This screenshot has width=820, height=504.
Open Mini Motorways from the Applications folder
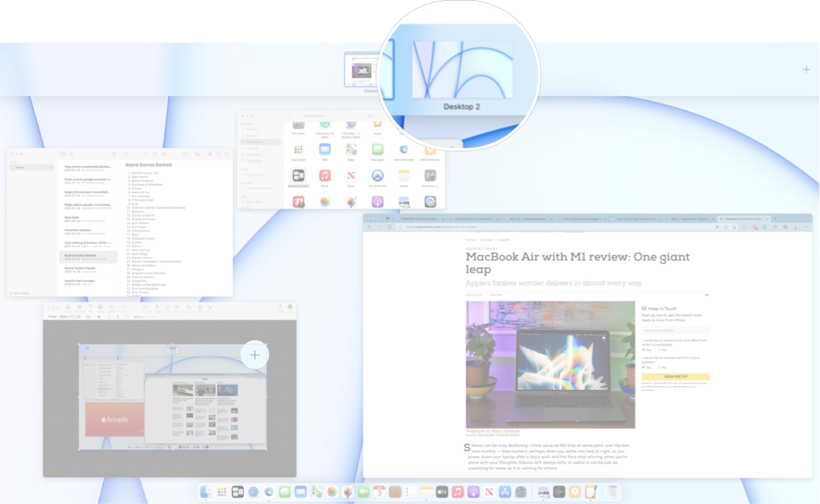[x=430, y=150]
